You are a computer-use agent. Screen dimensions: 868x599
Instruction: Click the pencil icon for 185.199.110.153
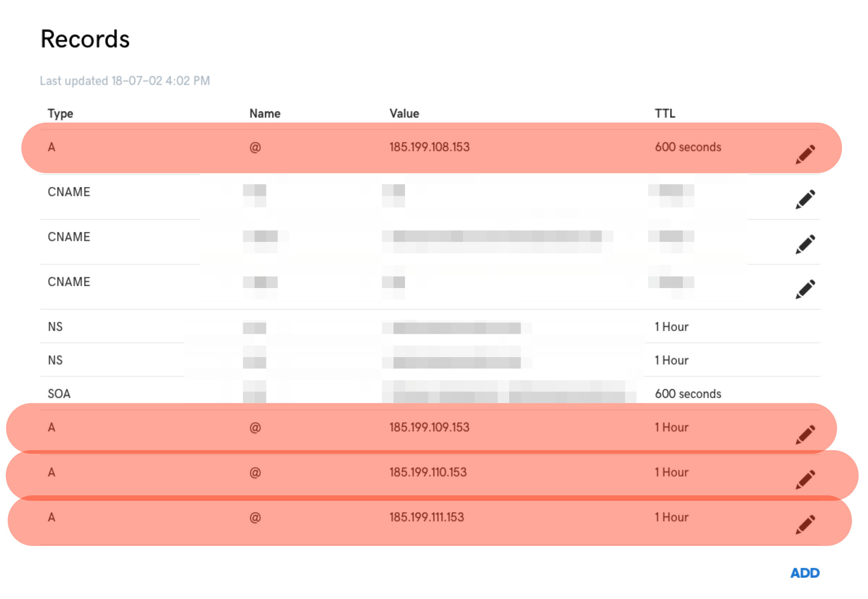pos(805,479)
